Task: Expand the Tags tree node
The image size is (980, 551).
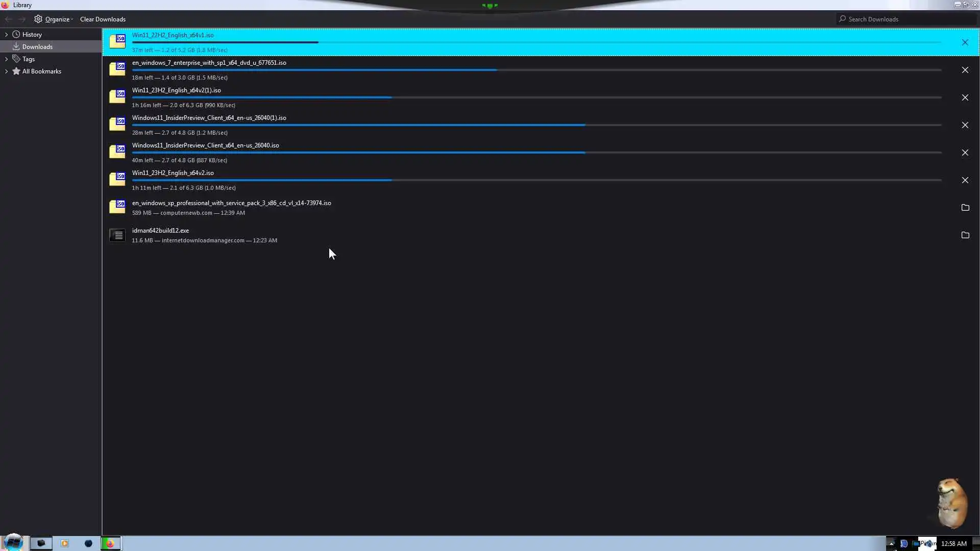Action: tap(6, 59)
